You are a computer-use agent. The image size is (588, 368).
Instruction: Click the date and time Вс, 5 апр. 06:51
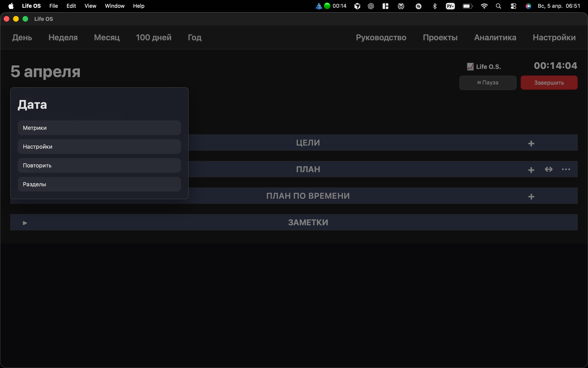point(559,6)
